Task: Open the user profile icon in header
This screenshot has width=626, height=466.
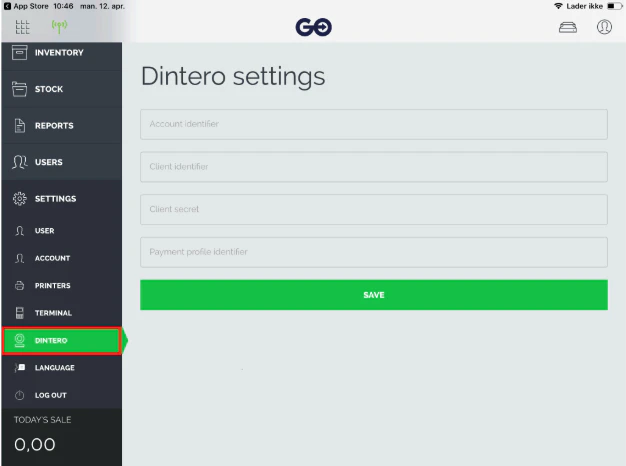Action: 604,27
